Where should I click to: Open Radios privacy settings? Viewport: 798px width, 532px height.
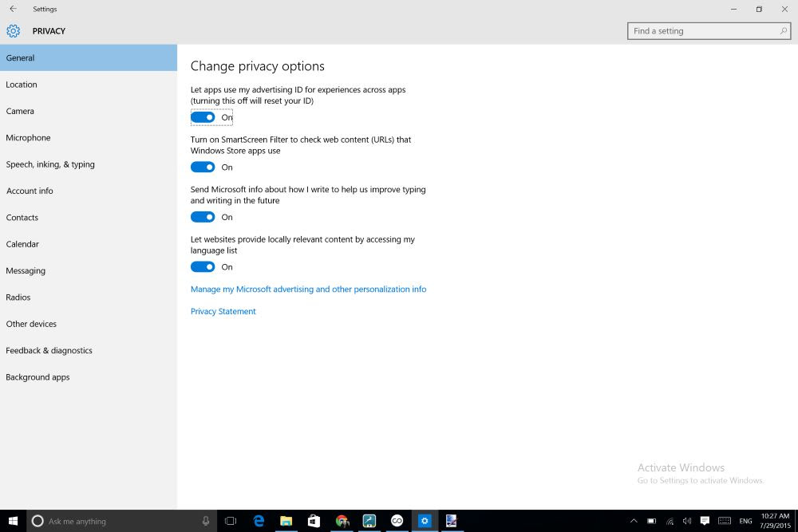tap(89, 297)
